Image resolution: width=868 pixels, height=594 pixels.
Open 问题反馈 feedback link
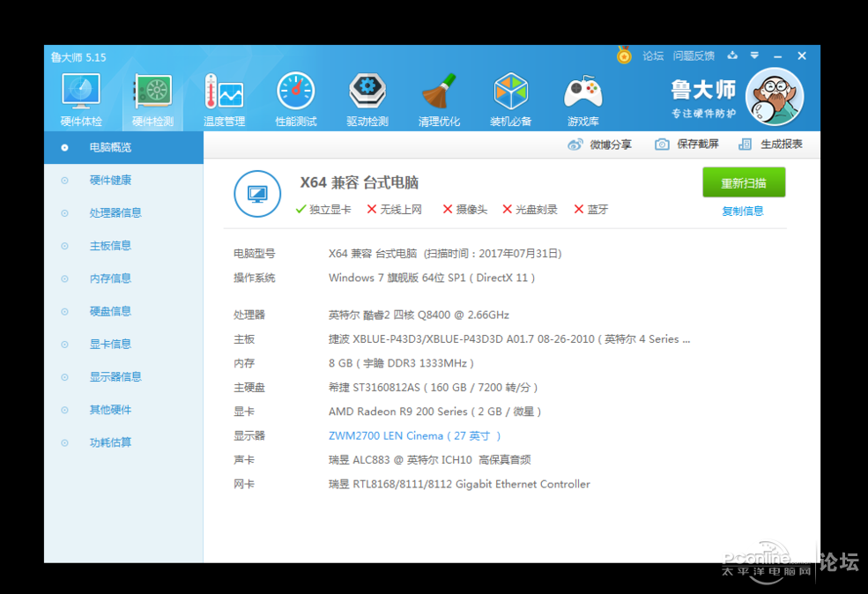coord(694,56)
